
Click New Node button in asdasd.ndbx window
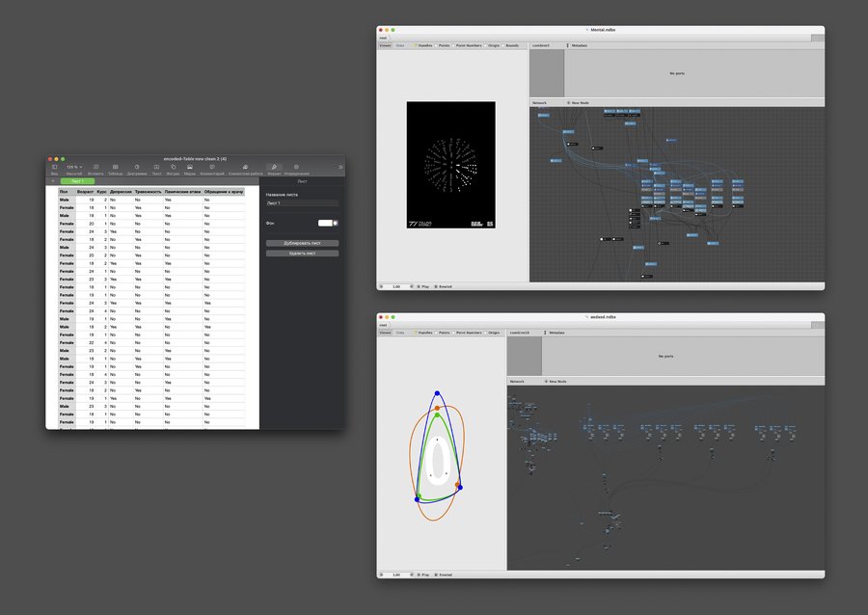[x=556, y=381]
